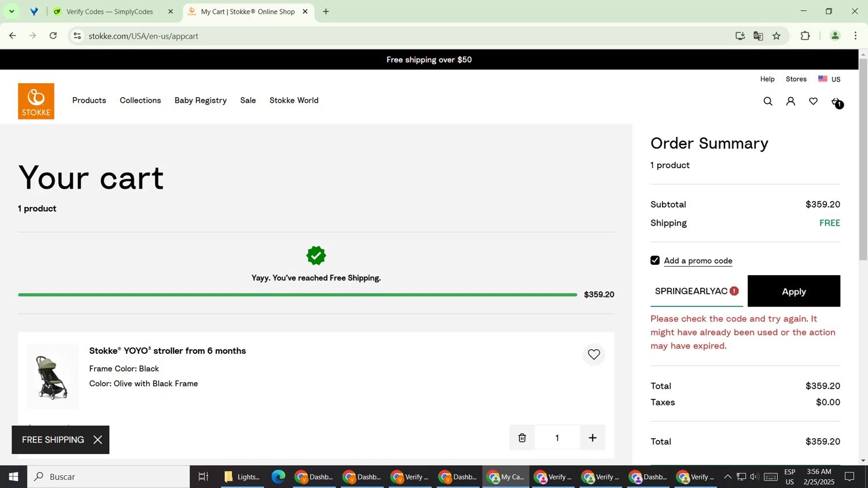Open the Stores link
The height and width of the screenshot is (488, 868).
point(796,79)
